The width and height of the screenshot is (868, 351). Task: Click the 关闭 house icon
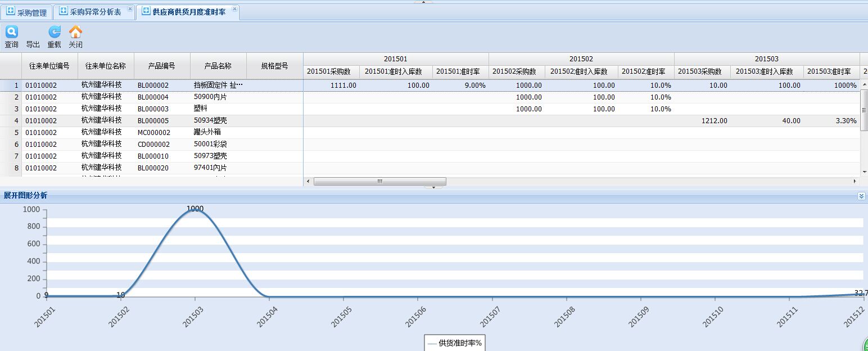coord(75,33)
